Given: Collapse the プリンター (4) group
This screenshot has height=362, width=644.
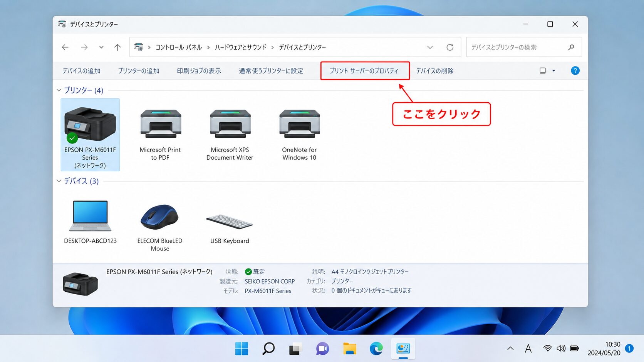Looking at the screenshot, I should coord(59,90).
